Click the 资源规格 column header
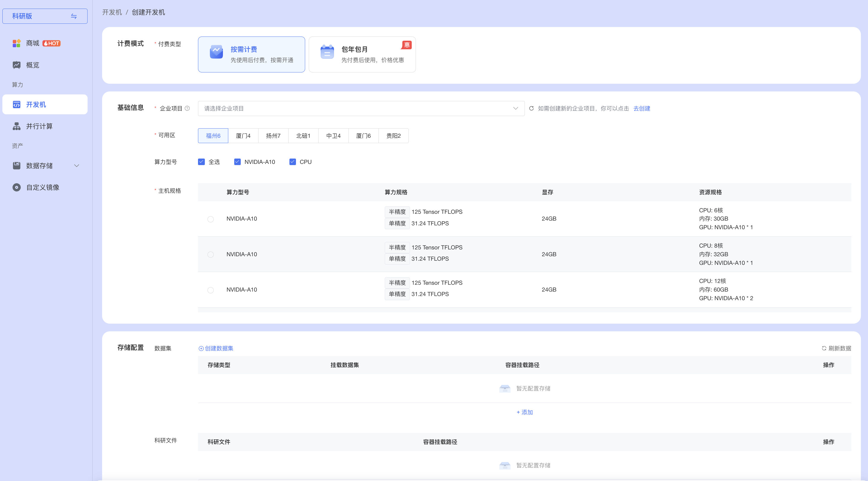This screenshot has width=868, height=481. (710, 192)
